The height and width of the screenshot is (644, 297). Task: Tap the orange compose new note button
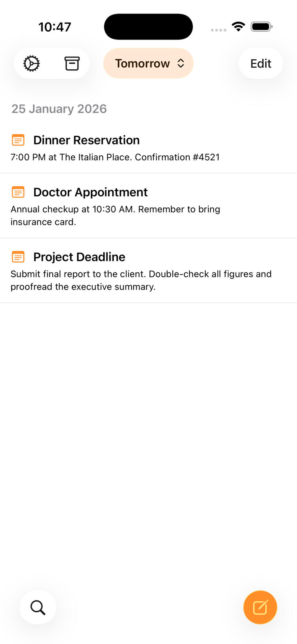(260, 607)
